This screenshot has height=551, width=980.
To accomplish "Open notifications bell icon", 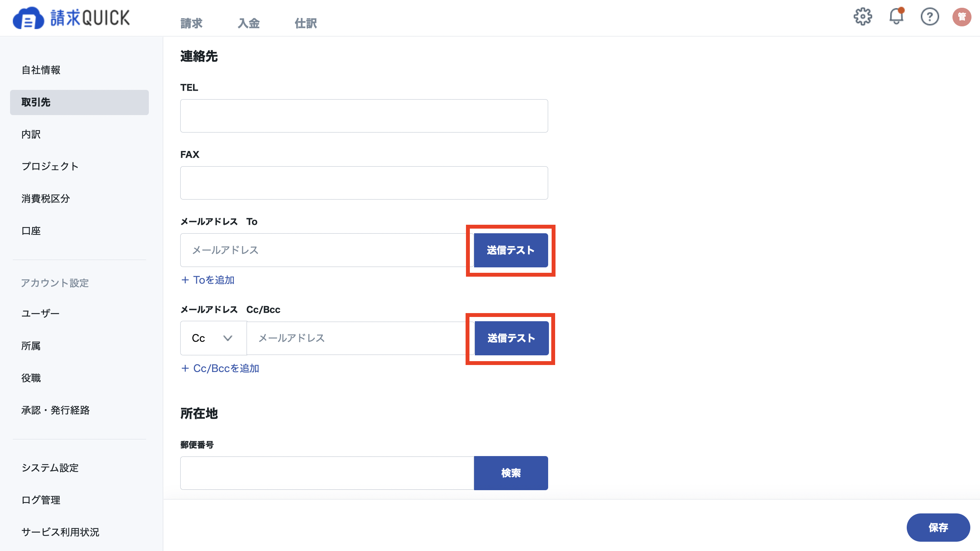I will coord(896,16).
